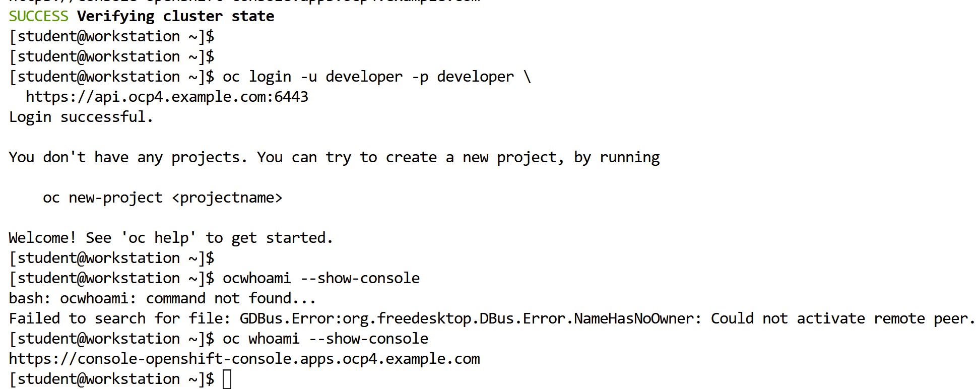Click the 'command not found...' error text
The height and width of the screenshot is (389, 980).
231,298
